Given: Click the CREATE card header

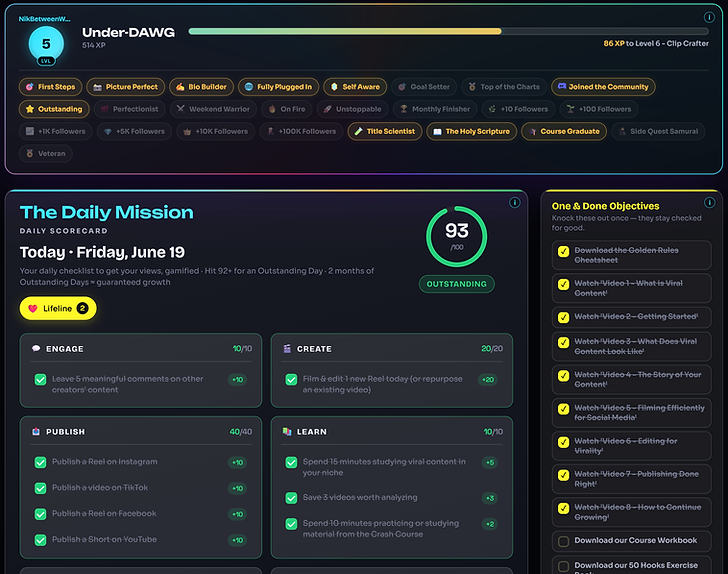Looking at the screenshot, I should (392, 349).
